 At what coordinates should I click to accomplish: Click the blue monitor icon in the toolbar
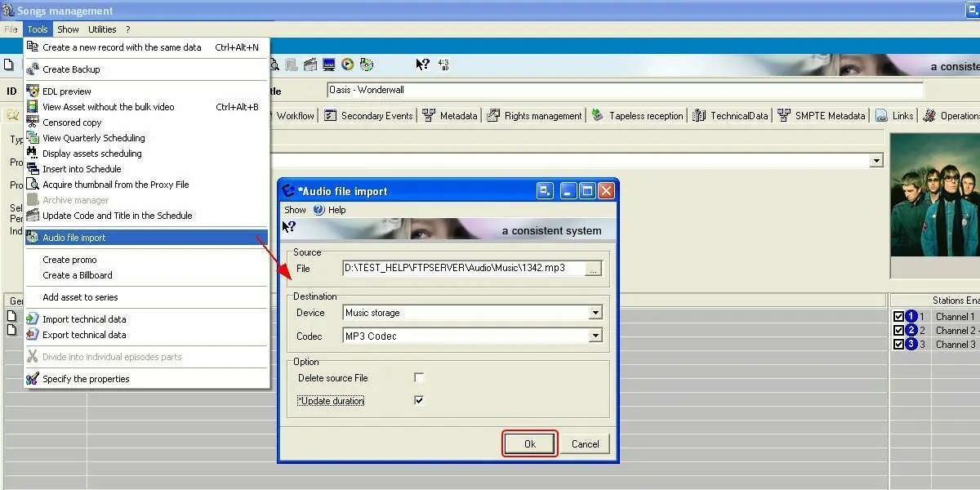329,65
